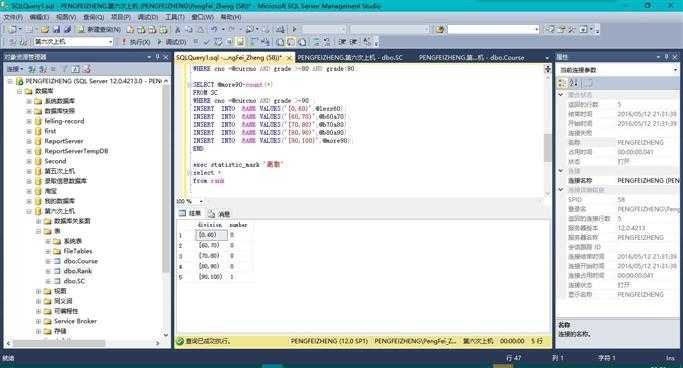Image resolution: width=683 pixels, height=368 pixels.
Task: Select dbo.Rank table in the tree
Action: 78,271
